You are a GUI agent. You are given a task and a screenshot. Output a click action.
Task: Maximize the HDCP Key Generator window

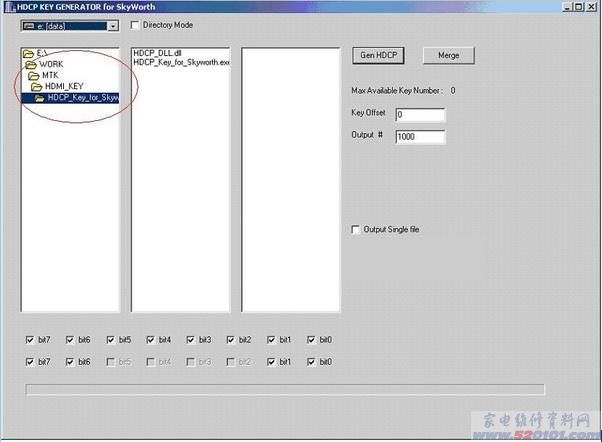pos(579,7)
